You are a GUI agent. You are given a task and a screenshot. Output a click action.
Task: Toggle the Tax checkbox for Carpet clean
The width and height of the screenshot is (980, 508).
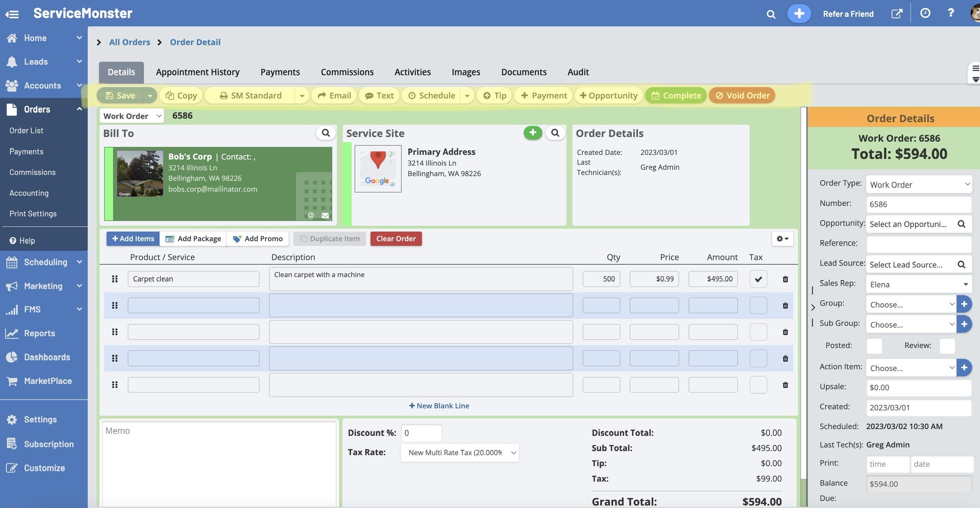(758, 279)
